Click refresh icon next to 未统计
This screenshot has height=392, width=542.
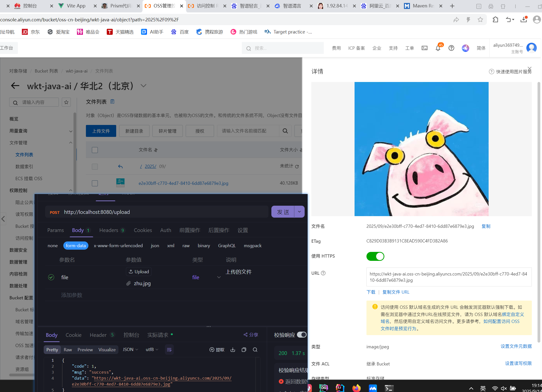point(297,166)
